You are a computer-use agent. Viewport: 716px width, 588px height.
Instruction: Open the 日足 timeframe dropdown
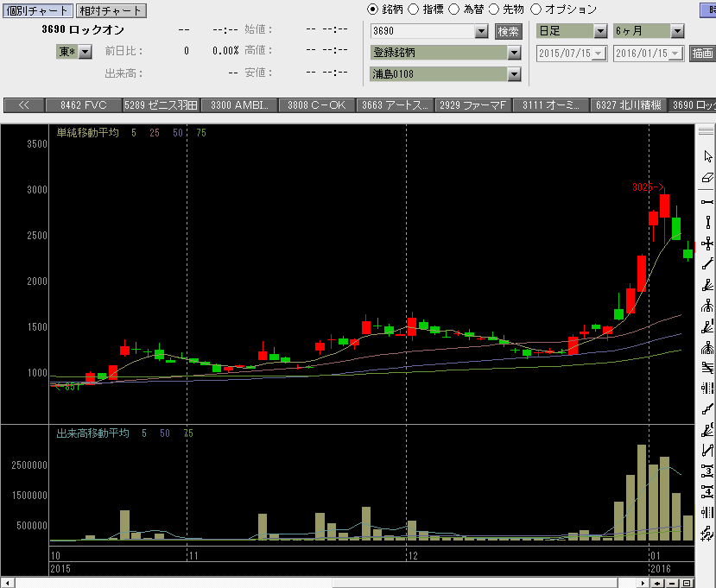tap(600, 31)
